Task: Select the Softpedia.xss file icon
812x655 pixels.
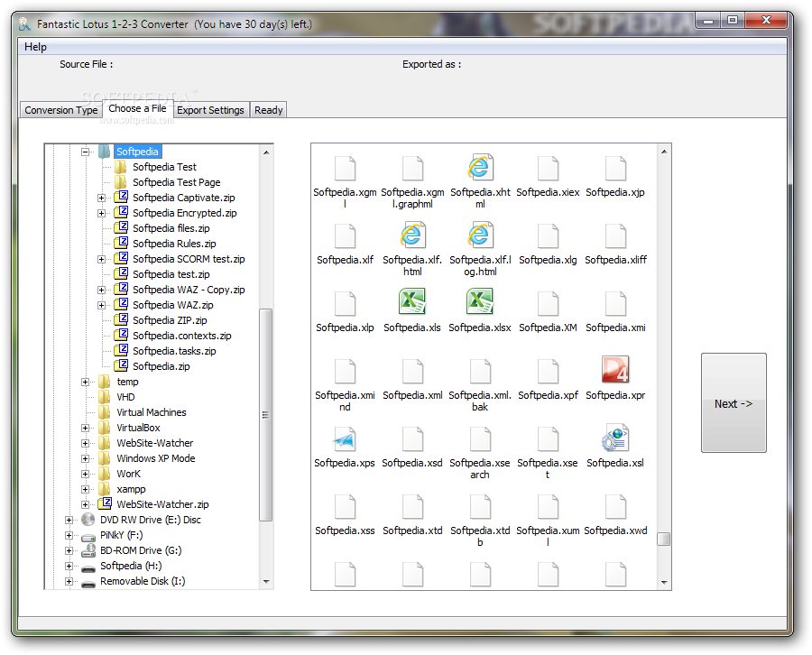Action: pos(345,506)
